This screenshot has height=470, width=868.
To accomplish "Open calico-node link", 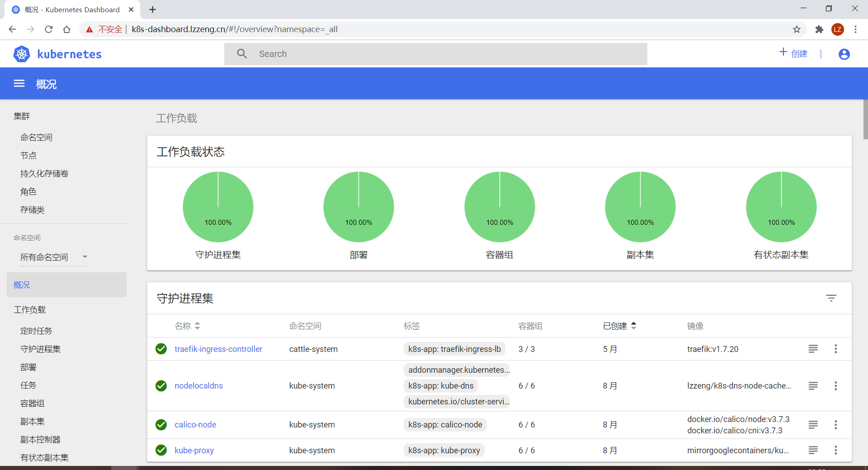I will point(195,425).
